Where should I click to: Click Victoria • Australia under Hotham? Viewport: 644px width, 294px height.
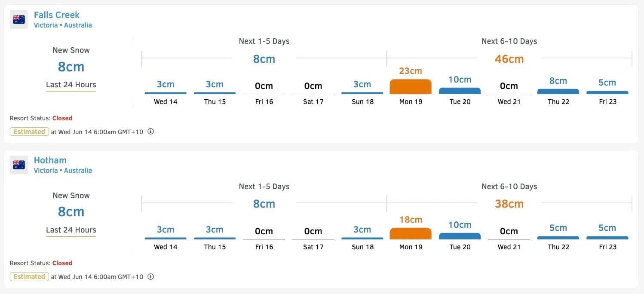click(63, 171)
